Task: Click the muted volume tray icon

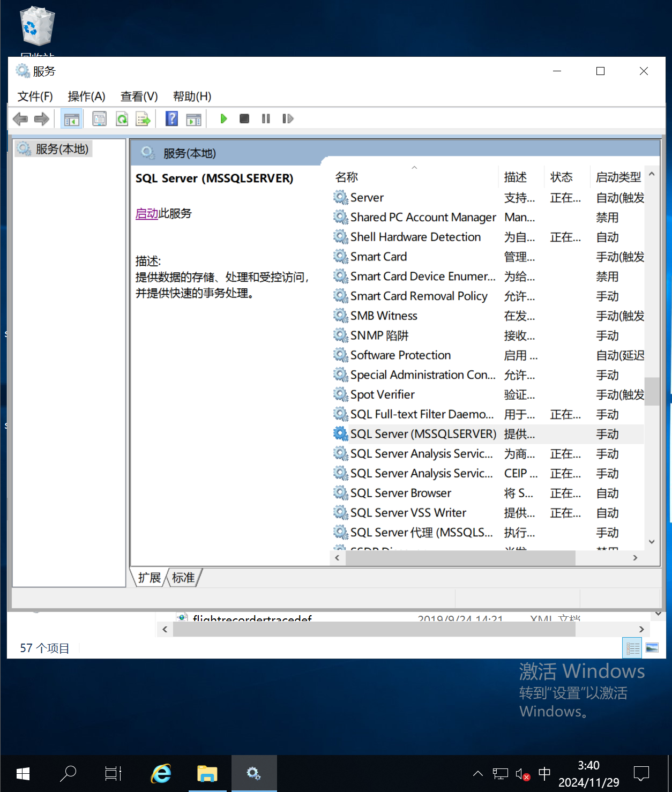Action: (522, 774)
